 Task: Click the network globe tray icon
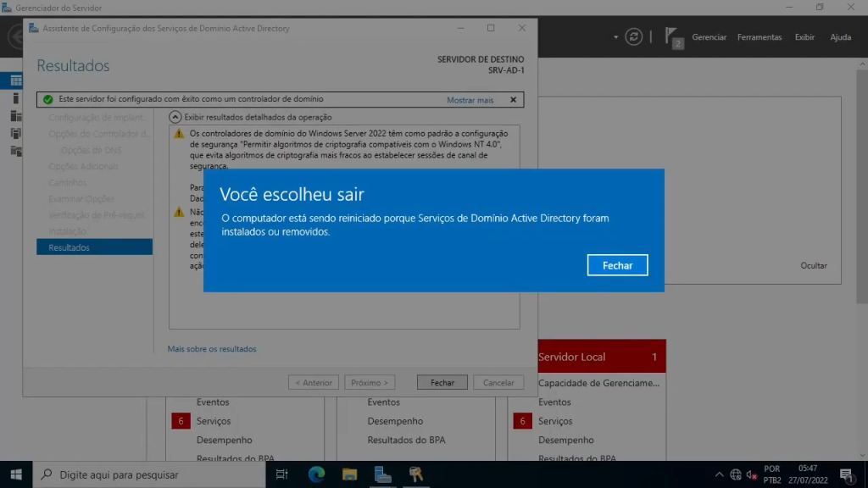(x=735, y=474)
